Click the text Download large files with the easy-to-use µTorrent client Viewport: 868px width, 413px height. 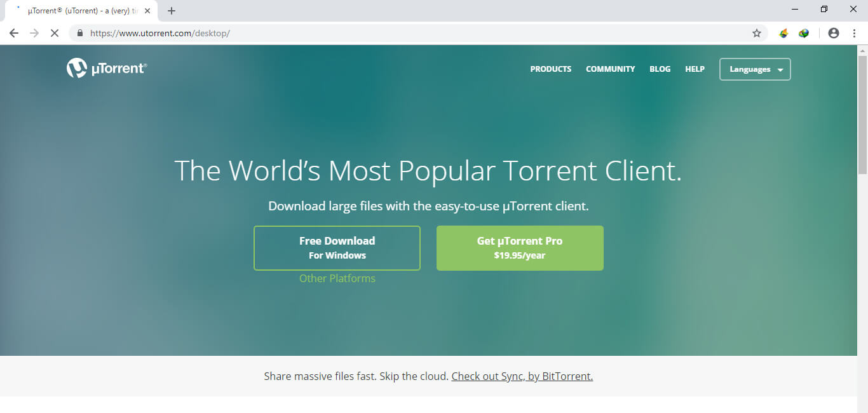click(428, 206)
